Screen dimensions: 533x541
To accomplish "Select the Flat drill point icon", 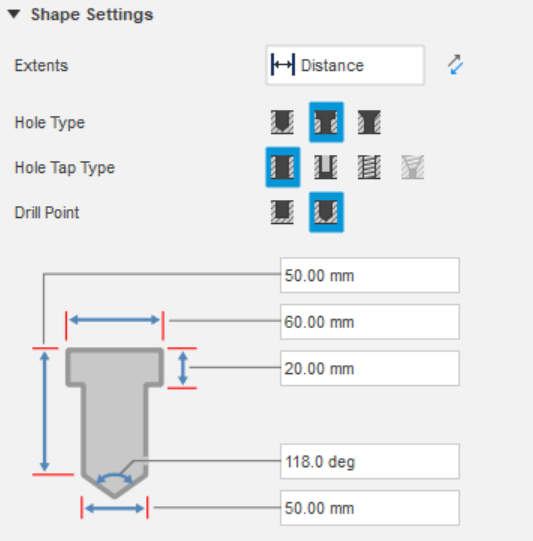I will 282,212.
